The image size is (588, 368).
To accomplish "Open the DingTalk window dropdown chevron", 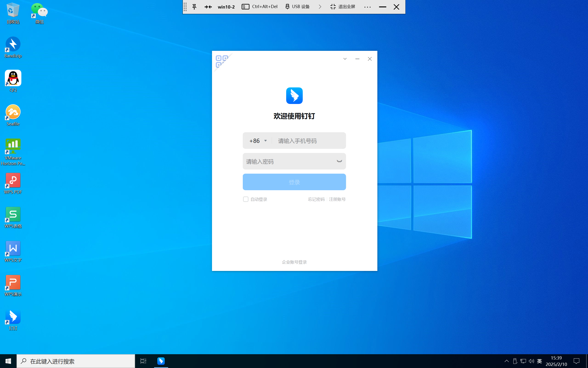I will click(345, 59).
